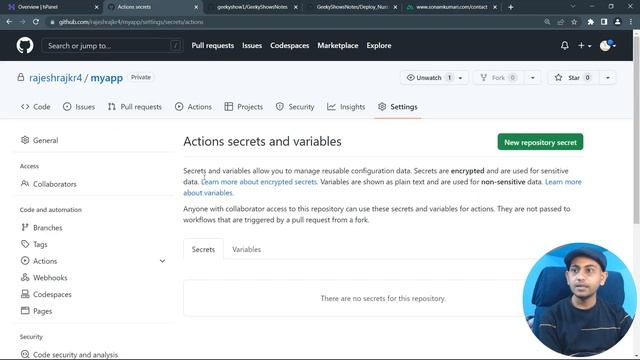Switch to Overview hPanel browser tab

(52, 7)
